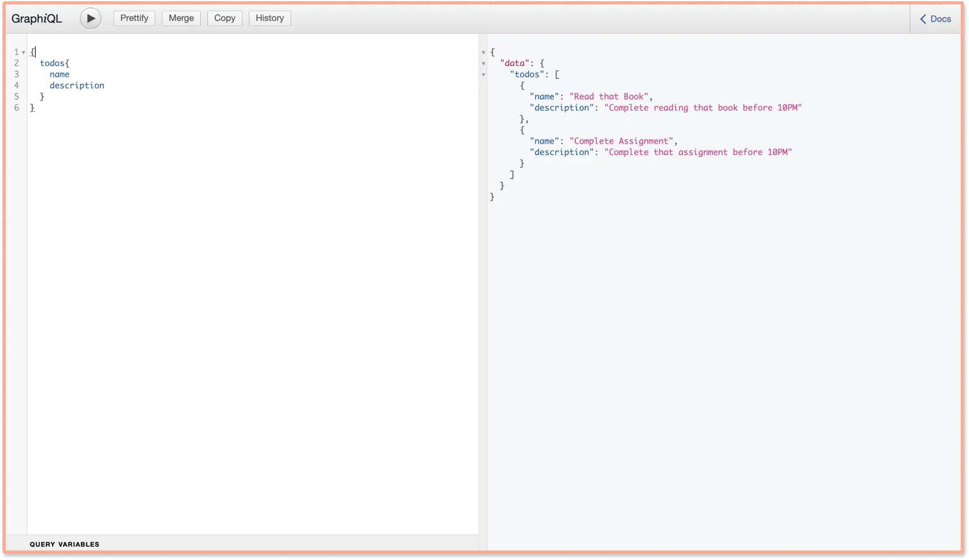Click line number 2 in the gutter
The image size is (969, 560).
click(x=17, y=64)
